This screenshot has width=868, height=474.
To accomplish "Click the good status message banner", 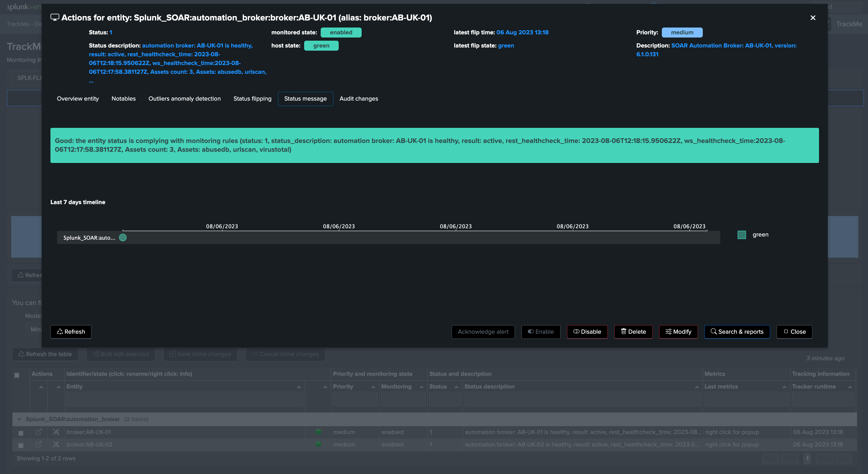I will click(x=435, y=145).
